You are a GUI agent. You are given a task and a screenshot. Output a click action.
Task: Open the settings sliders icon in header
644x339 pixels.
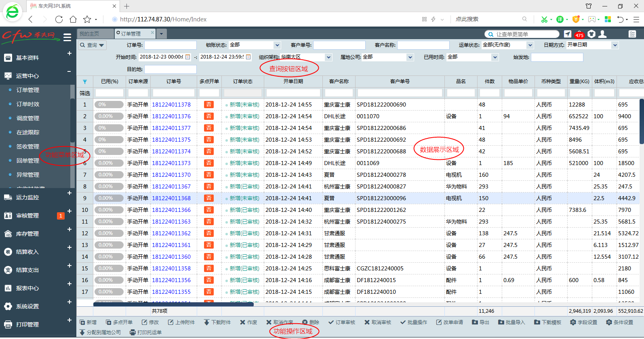(632, 34)
